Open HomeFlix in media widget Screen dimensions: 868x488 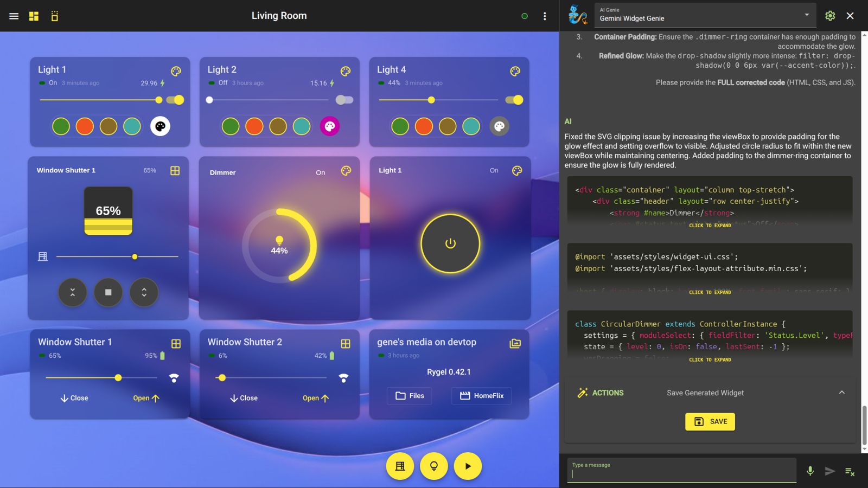click(481, 396)
